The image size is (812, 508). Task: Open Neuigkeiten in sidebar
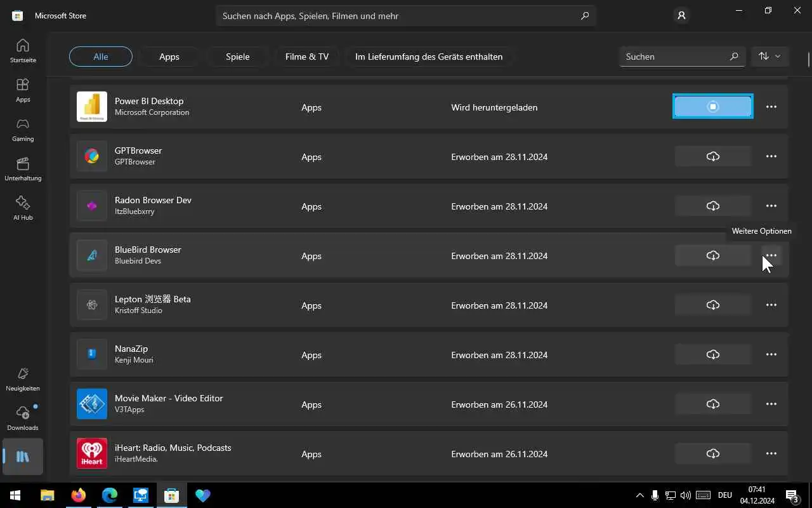click(23, 379)
